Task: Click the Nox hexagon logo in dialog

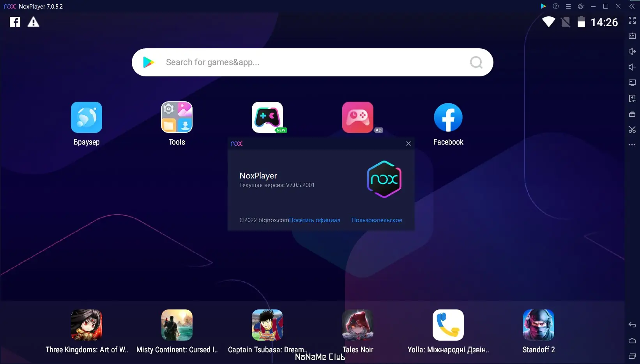Action: tap(384, 179)
